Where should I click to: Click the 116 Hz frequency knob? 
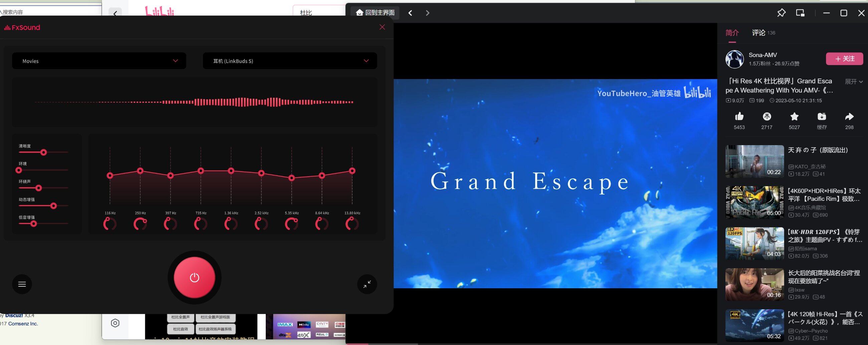[110, 224]
